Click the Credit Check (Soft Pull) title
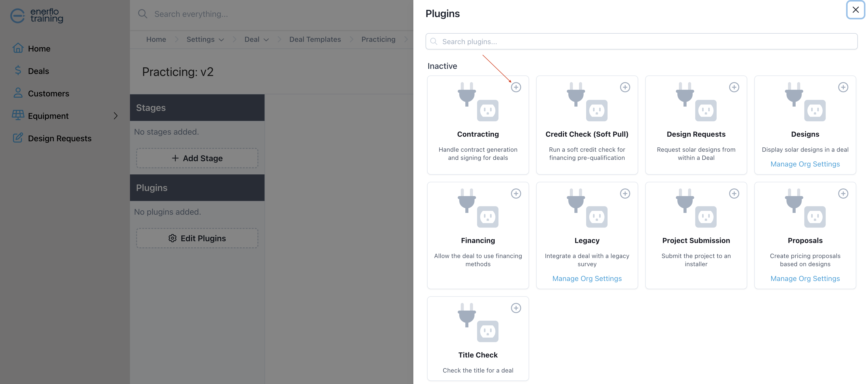The height and width of the screenshot is (384, 868). (587, 134)
